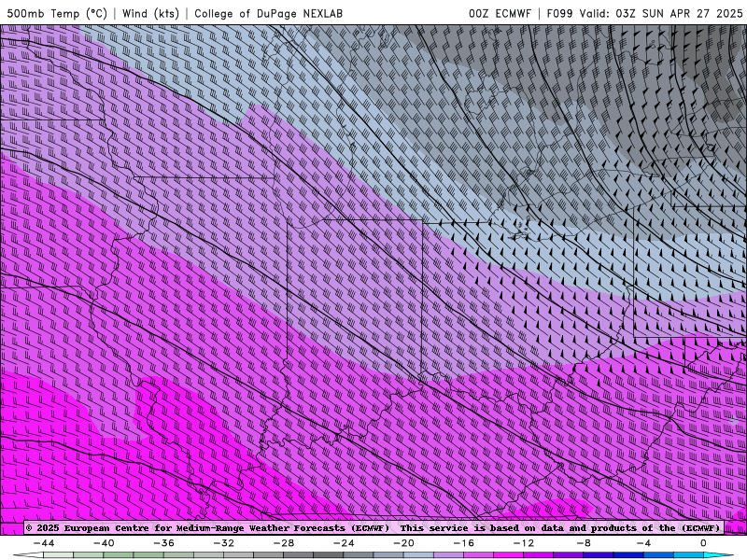Image resolution: width=747 pixels, height=560 pixels.
Task: Click the palest green swatch right of -44 tick
Action: (x=59, y=555)
